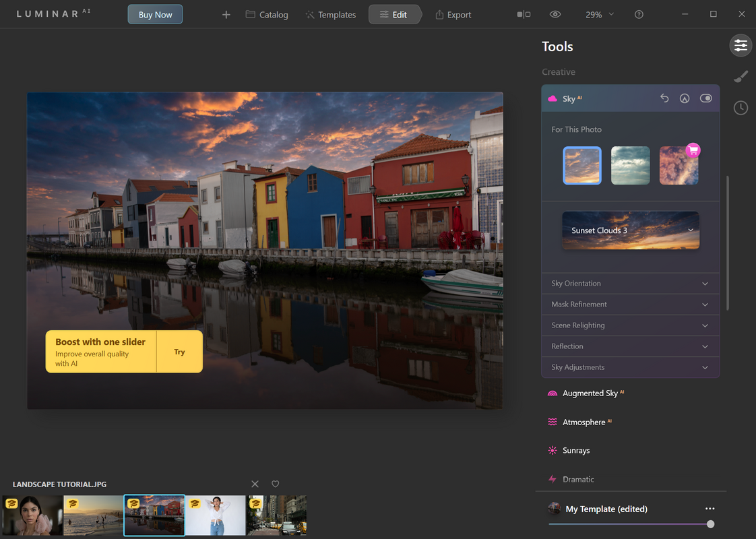Open the help question mark icon
This screenshot has height=539, width=756.
click(639, 14)
